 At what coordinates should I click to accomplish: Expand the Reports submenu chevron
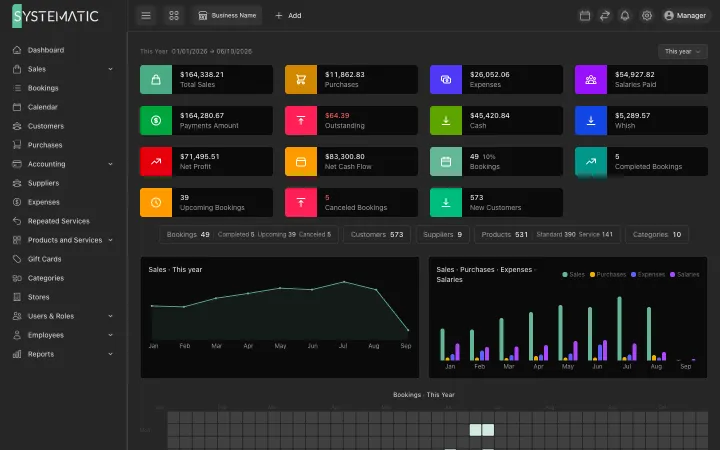tap(110, 354)
